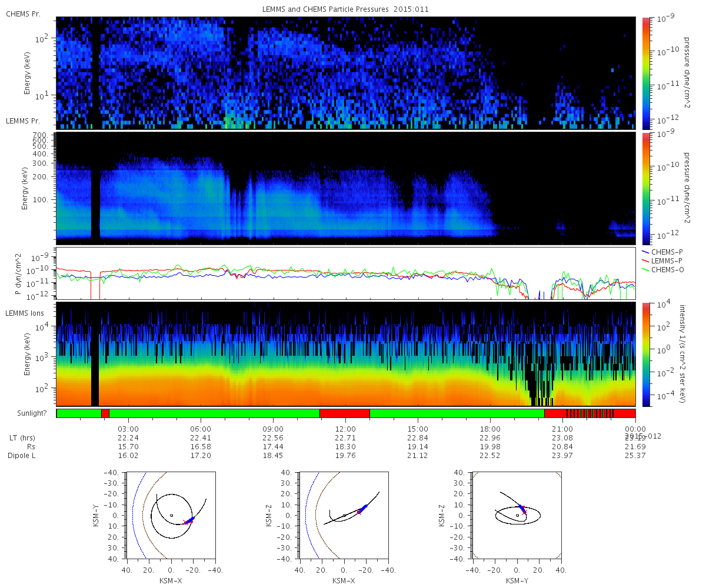The height and width of the screenshot is (588, 706).
Task: Click the 15:00 time axis tick label
Action: 418,429
